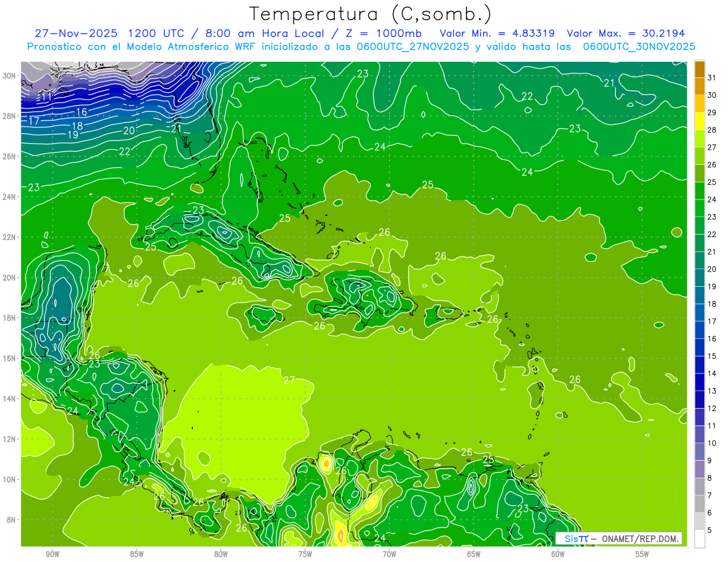Image resolution: width=728 pixels, height=562 pixels.
Task: Click the '14' label on the color bar
Action: pos(712,373)
